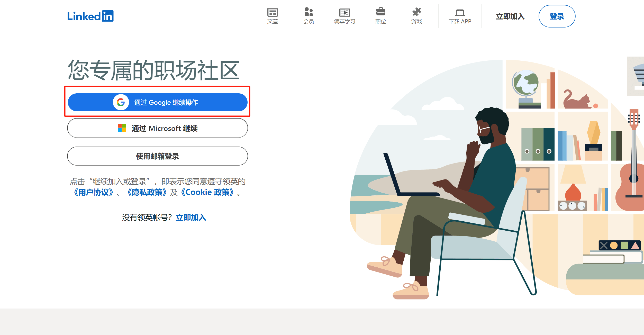Continue with Google button

158,102
